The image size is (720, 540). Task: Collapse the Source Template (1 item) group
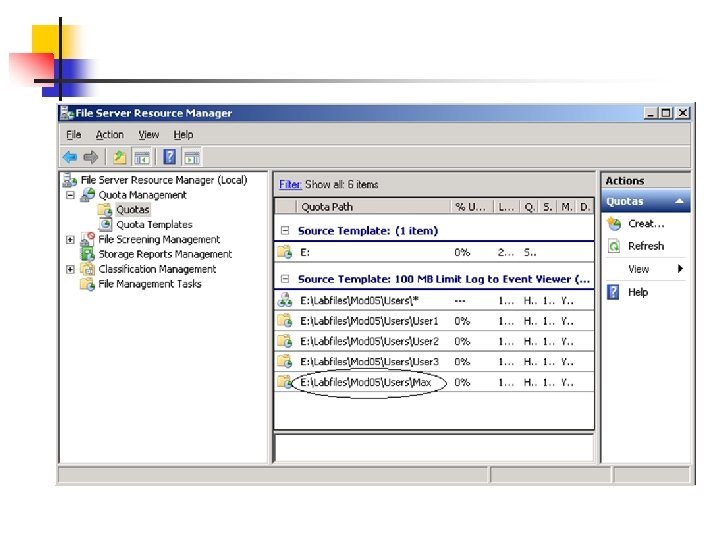pyautogui.click(x=285, y=231)
